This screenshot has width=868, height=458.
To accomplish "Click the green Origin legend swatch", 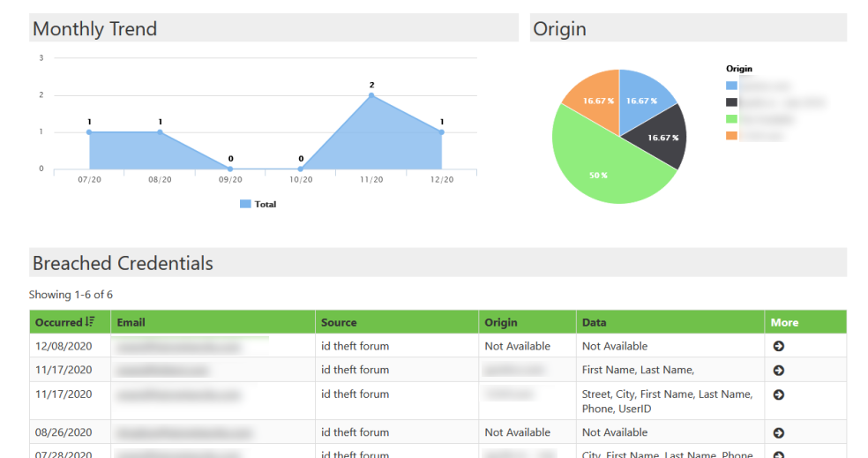I will pyautogui.click(x=731, y=119).
